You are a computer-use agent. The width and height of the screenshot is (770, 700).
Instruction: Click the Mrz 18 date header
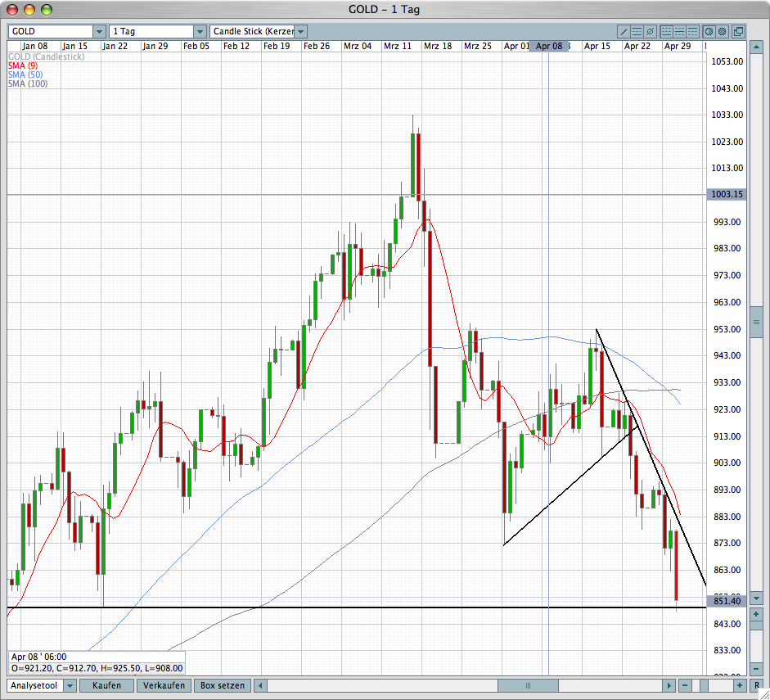[x=438, y=46]
